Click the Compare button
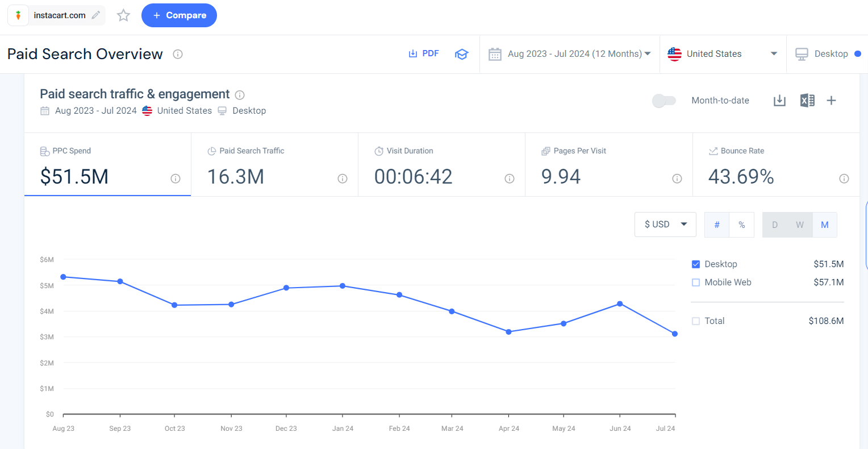This screenshot has height=449, width=868. click(179, 15)
